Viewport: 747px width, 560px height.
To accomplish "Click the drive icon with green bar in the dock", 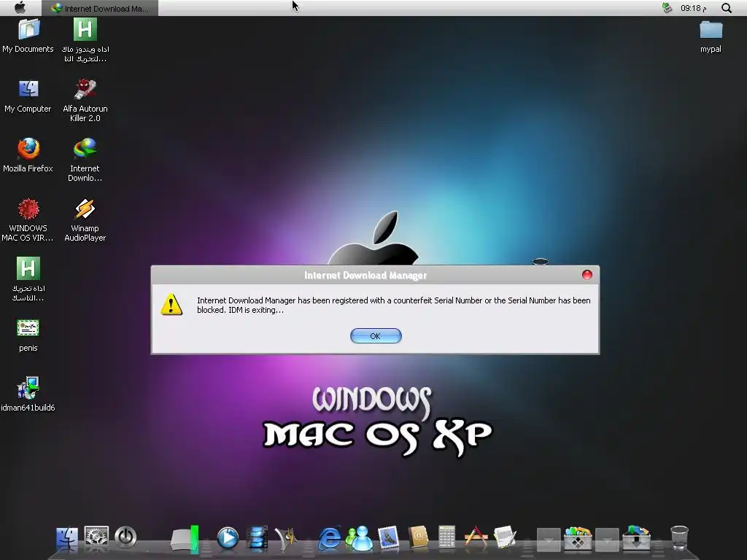I will click(x=185, y=539).
